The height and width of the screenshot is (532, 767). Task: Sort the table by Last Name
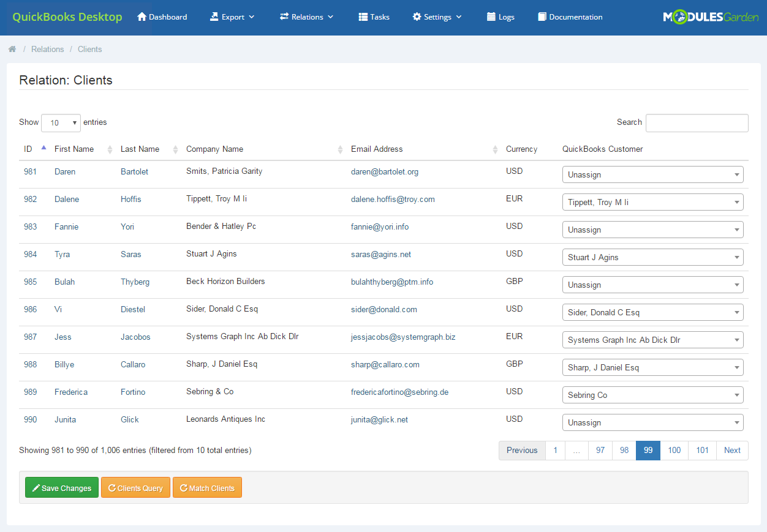(x=140, y=149)
